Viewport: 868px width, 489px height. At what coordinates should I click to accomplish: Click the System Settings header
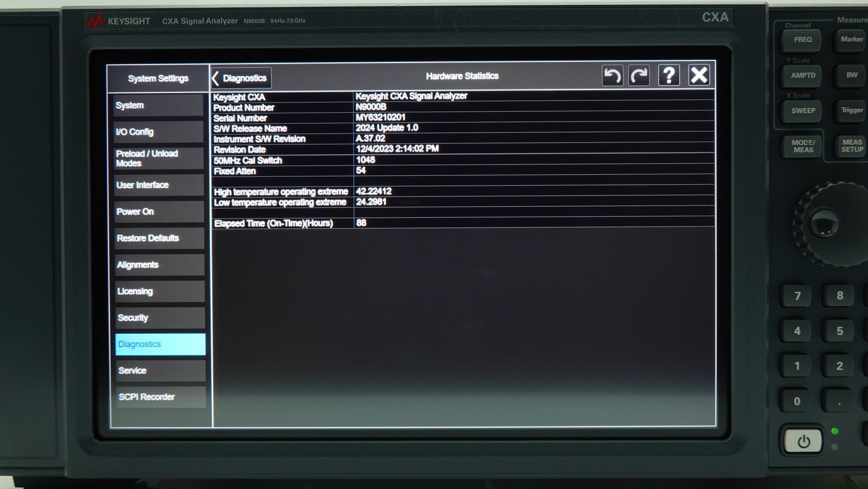point(158,79)
